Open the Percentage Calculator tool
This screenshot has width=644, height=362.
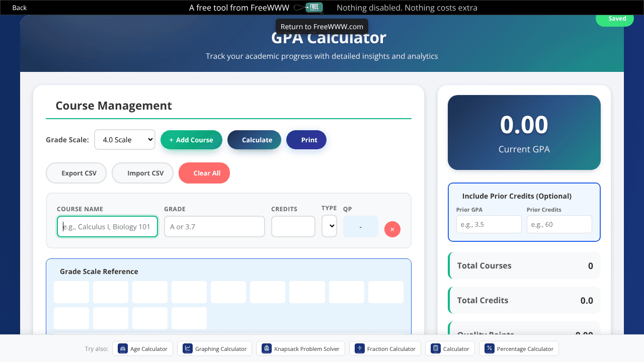point(519,348)
